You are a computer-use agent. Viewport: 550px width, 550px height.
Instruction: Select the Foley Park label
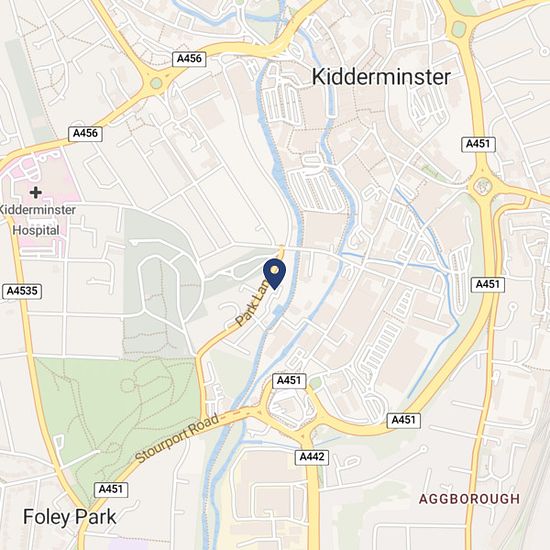(x=69, y=517)
